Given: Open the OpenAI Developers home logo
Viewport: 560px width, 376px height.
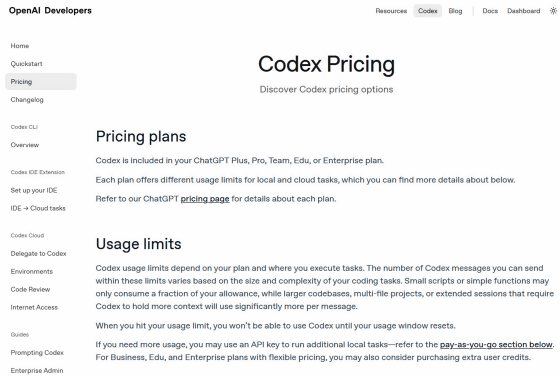Looking at the screenshot, I should coord(50,11).
